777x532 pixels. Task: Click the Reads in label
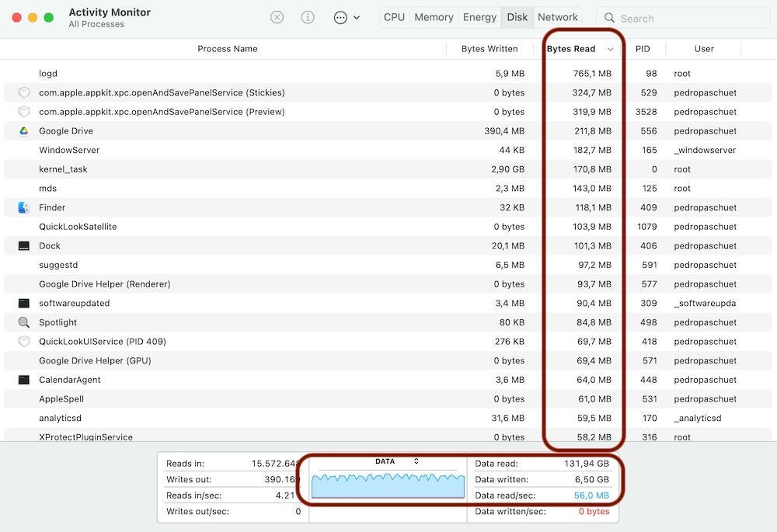(x=186, y=464)
